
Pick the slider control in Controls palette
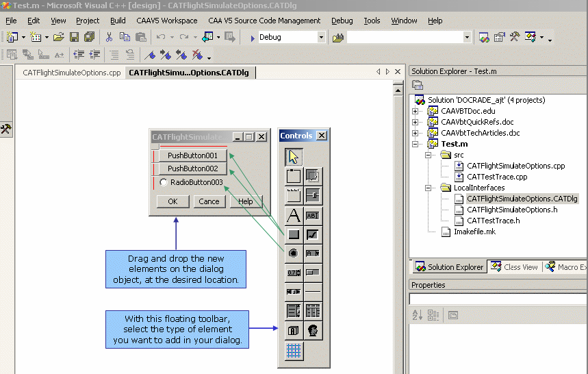click(x=313, y=195)
